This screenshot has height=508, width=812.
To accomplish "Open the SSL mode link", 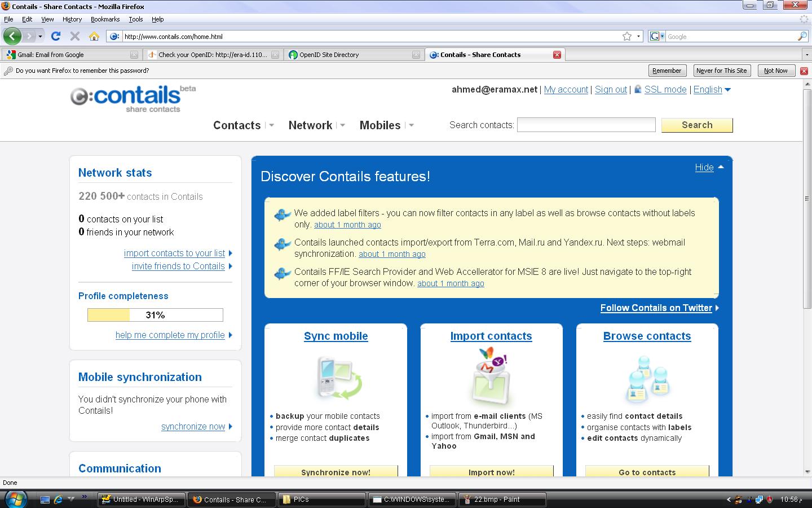I will coord(665,89).
